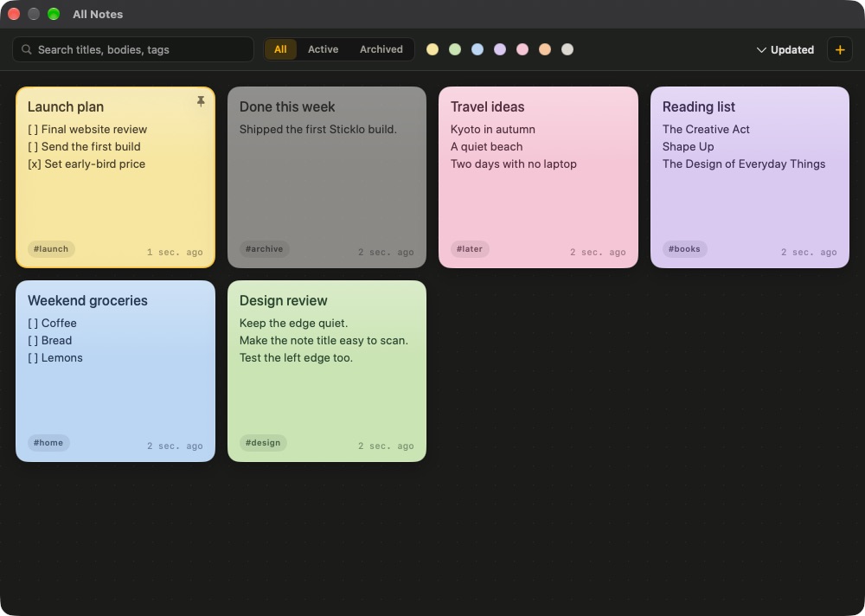The image size is (865, 616).
Task: Open the Done this week note title
Action: (x=287, y=106)
